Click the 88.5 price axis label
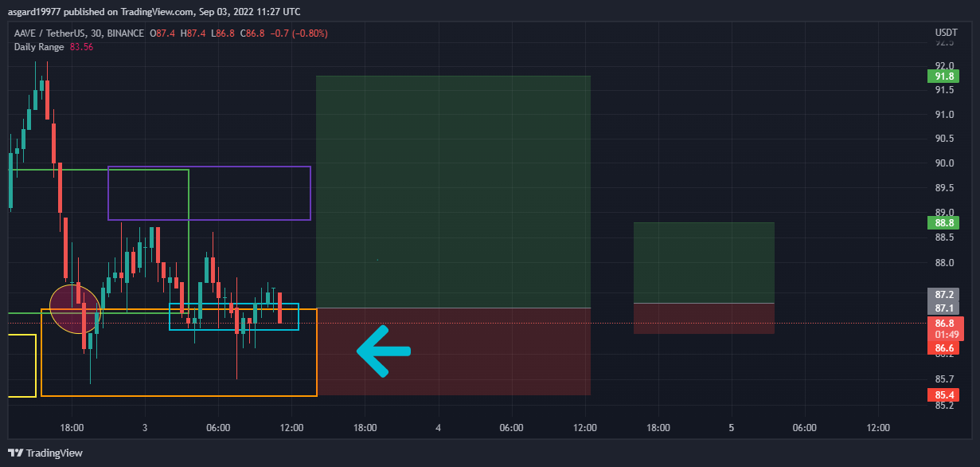This screenshot has width=980, height=467. 944,237
